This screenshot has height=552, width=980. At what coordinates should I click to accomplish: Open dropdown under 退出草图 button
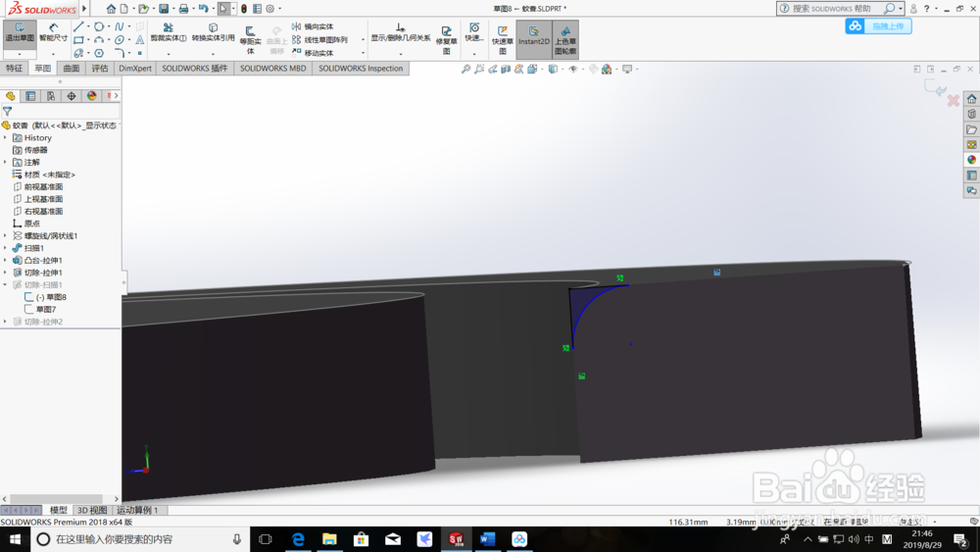[20, 54]
